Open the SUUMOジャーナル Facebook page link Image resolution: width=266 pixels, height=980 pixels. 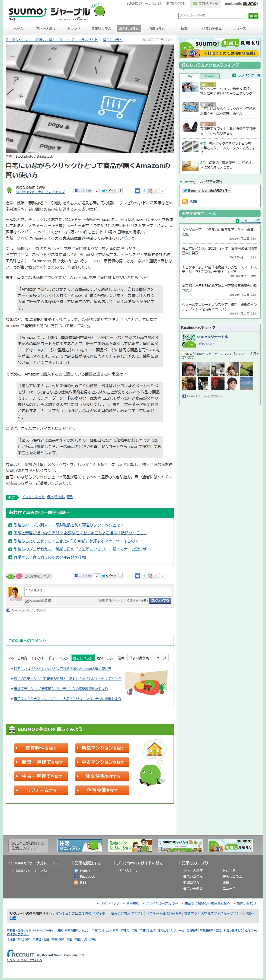pyautogui.click(x=212, y=337)
